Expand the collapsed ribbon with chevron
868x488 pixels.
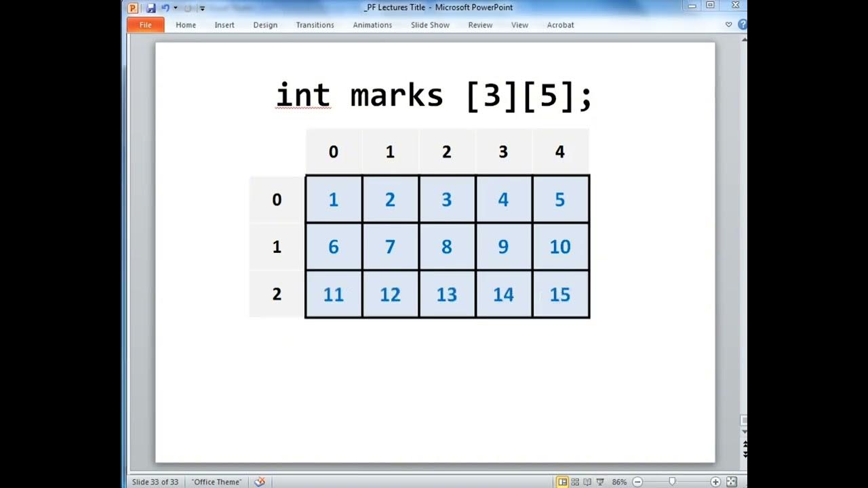coord(729,24)
